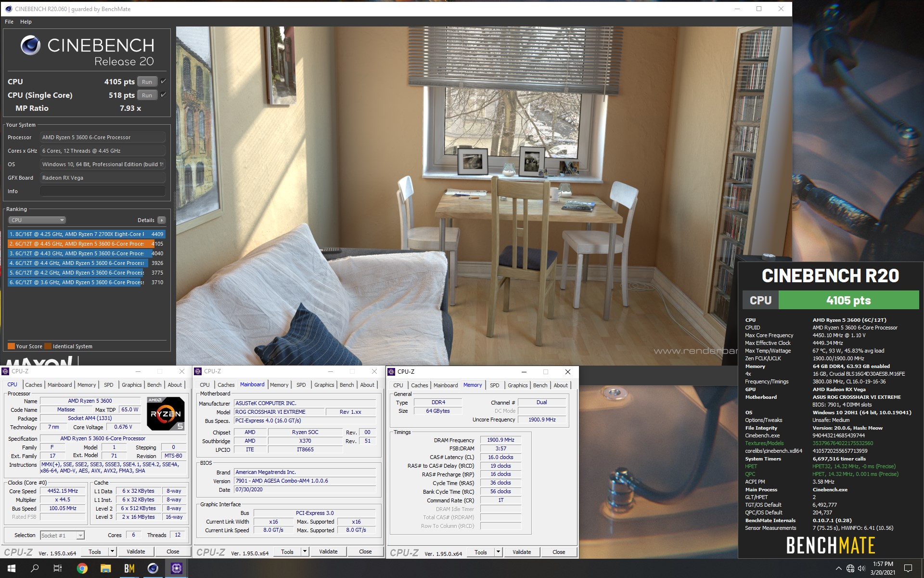Click the left CPU-Z window title icon
This screenshot has width=924, height=578.
5,371
